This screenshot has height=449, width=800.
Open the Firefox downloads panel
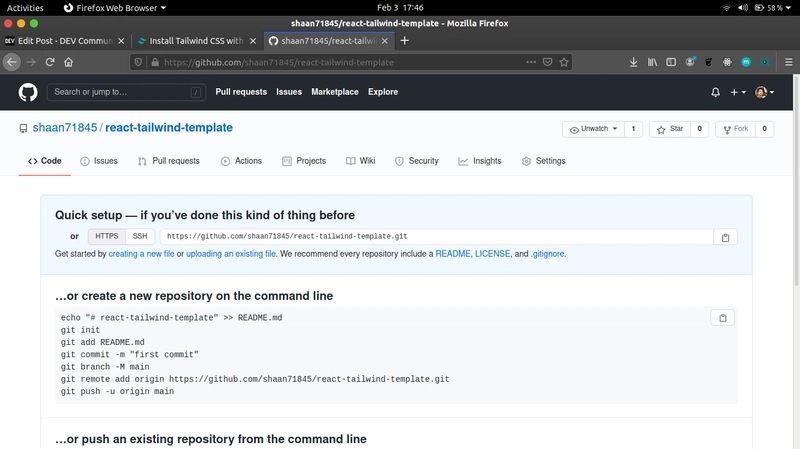[633, 62]
